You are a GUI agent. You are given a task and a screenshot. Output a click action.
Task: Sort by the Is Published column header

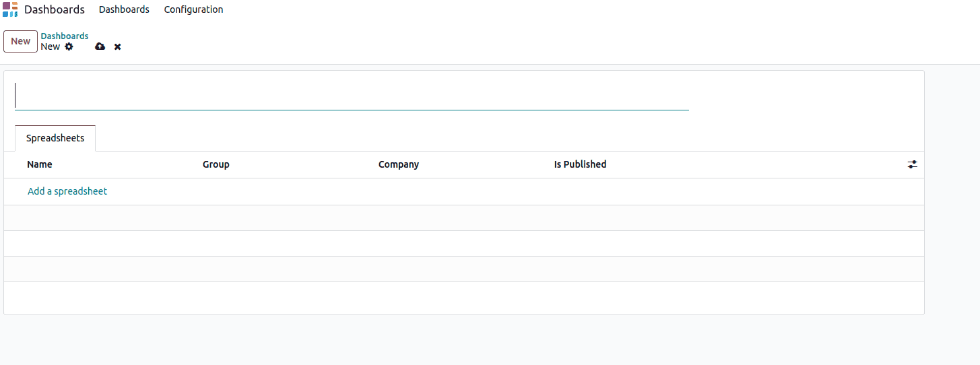click(580, 164)
